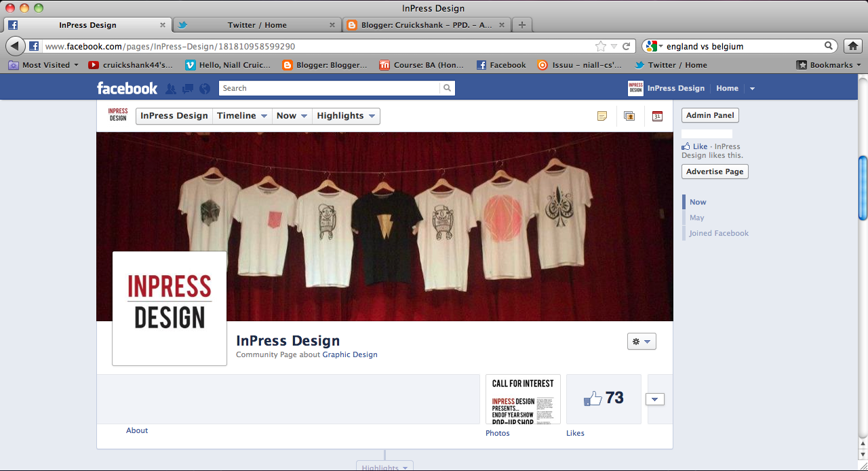Click the Advertise Page button

pyautogui.click(x=715, y=171)
